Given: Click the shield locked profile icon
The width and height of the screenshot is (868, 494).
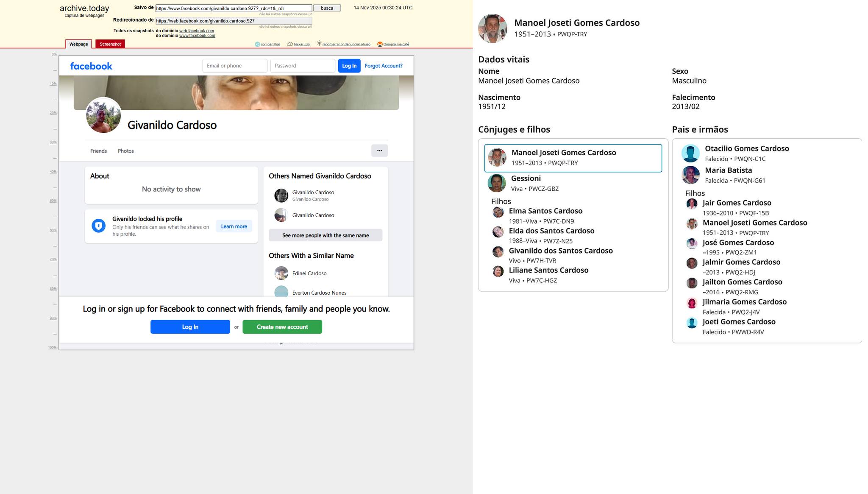Looking at the screenshot, I should (99, 226).
